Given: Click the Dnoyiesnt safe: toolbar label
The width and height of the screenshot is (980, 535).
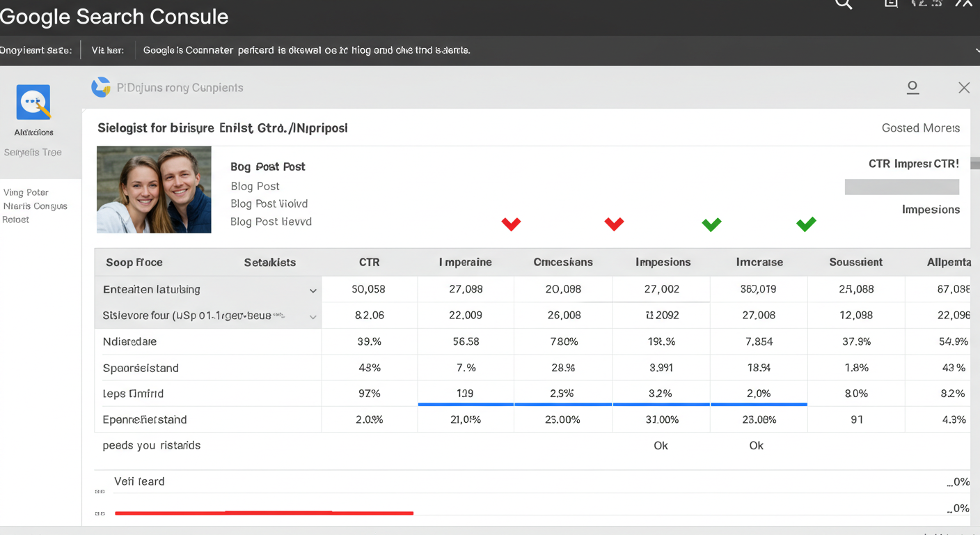Looking at the screenshot, I should point(35,50).
